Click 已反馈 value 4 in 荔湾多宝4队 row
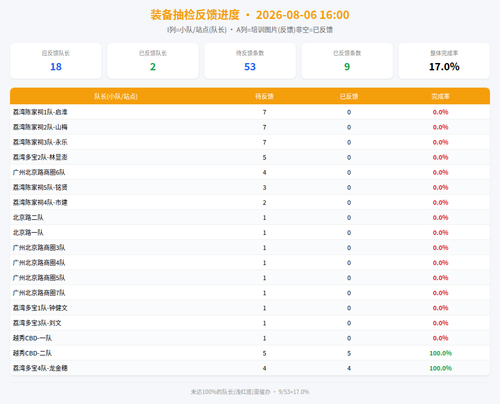500x404 pixels. pyautogui.click(x=349, y=368)
